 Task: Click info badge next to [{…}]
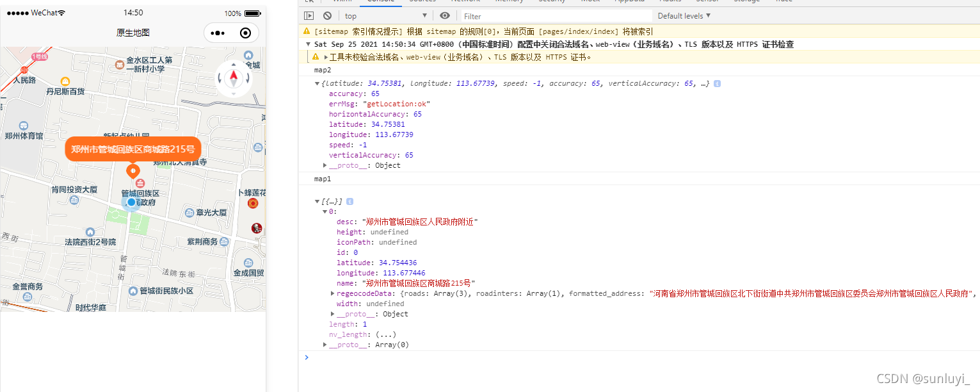(x=349, y=201)
